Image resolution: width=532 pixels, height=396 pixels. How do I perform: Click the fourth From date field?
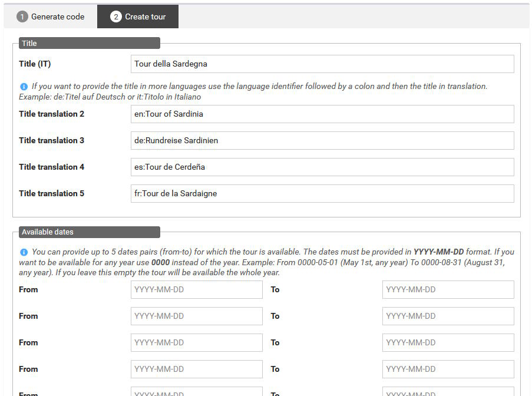(196, 369)
